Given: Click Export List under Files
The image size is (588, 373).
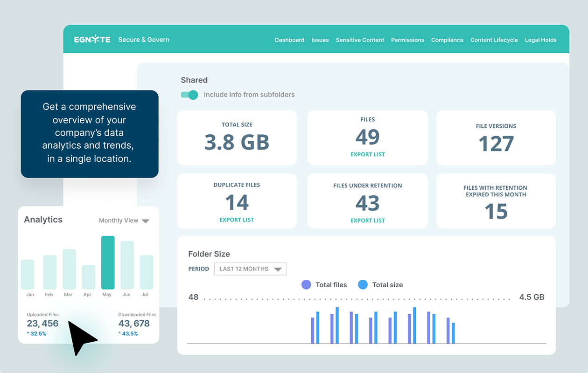Looking at the screenshot, I should coord(368,154).
